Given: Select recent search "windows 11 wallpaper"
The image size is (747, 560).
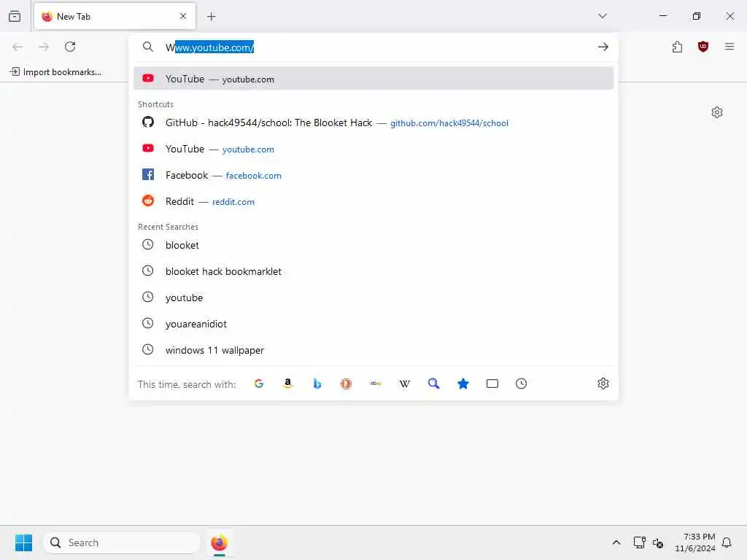Looking at the screenshot, I should (x=373, y=350).
